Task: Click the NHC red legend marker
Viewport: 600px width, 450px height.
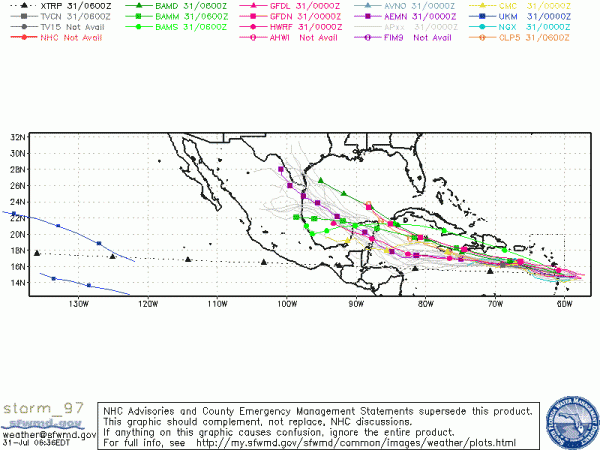Action: pyautogui.click(x=24, y=38)
